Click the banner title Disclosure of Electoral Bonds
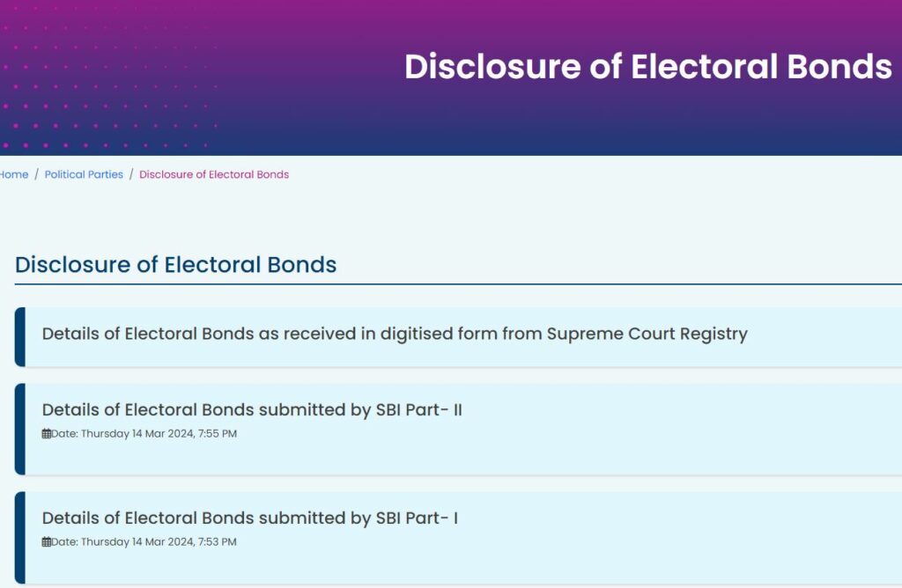Viewport: 902px width, 588px height. click(x=647, y=66)
